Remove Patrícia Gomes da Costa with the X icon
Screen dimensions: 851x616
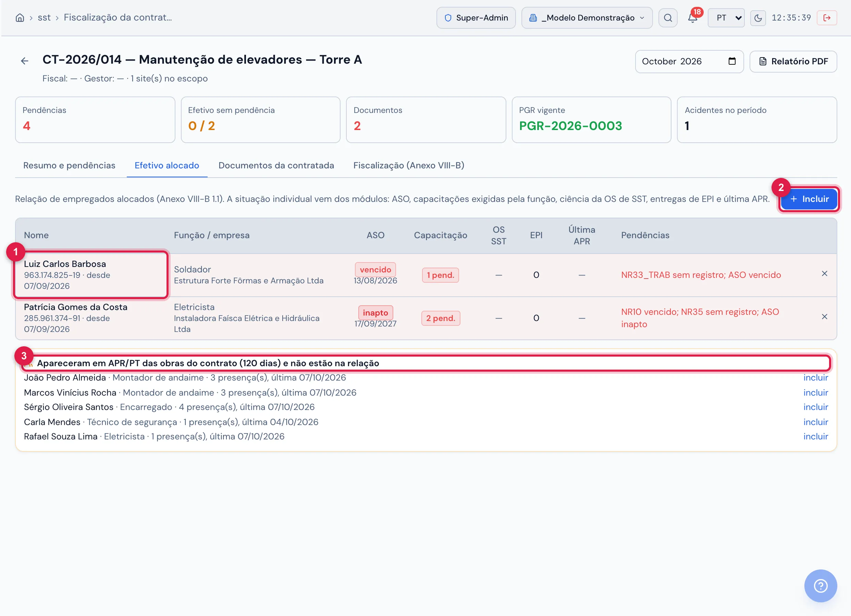(x=824, y=317)
